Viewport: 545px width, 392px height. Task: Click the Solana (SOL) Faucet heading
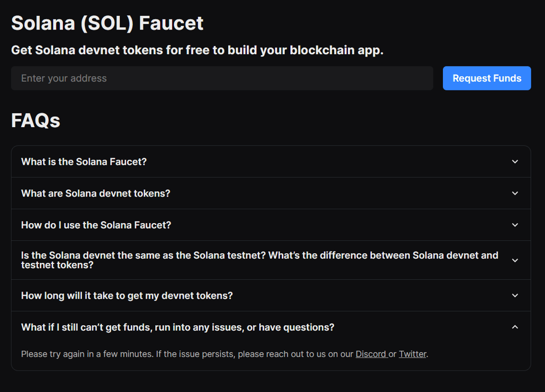107,23
